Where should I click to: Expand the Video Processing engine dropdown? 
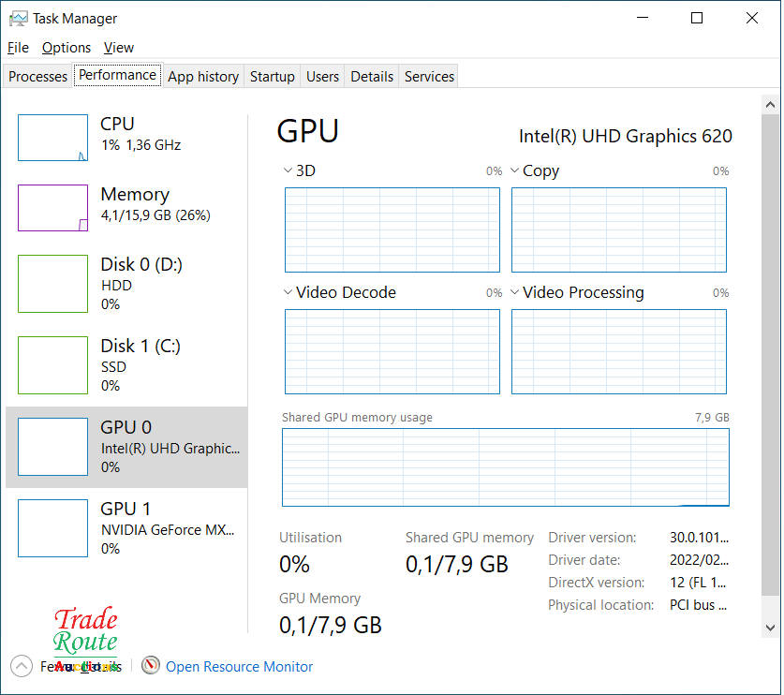514,292
